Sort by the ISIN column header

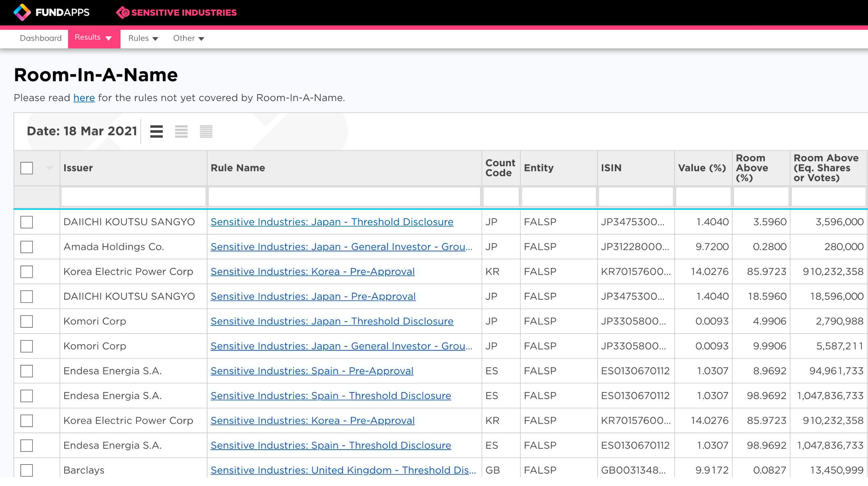636,168
